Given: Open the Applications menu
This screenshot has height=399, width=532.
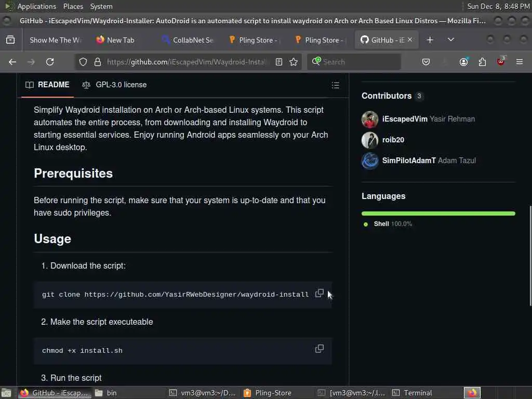Looking at the screenshot, I should [x=37, y=6].
